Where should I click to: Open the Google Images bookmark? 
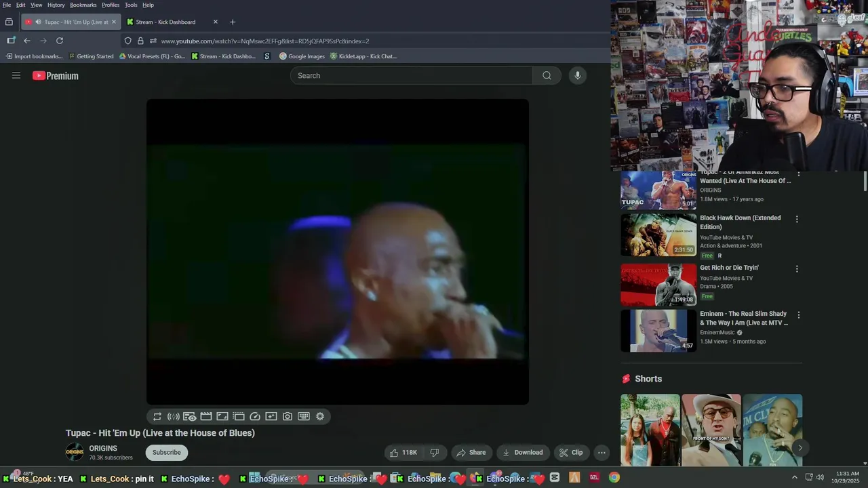[x=302, y=56]
